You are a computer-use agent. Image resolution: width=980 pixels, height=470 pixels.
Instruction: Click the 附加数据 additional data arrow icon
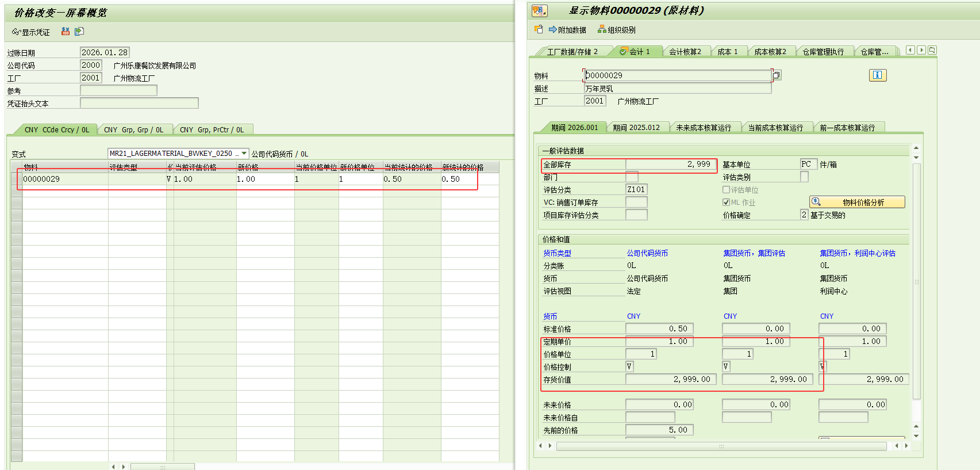coord(552,29)
